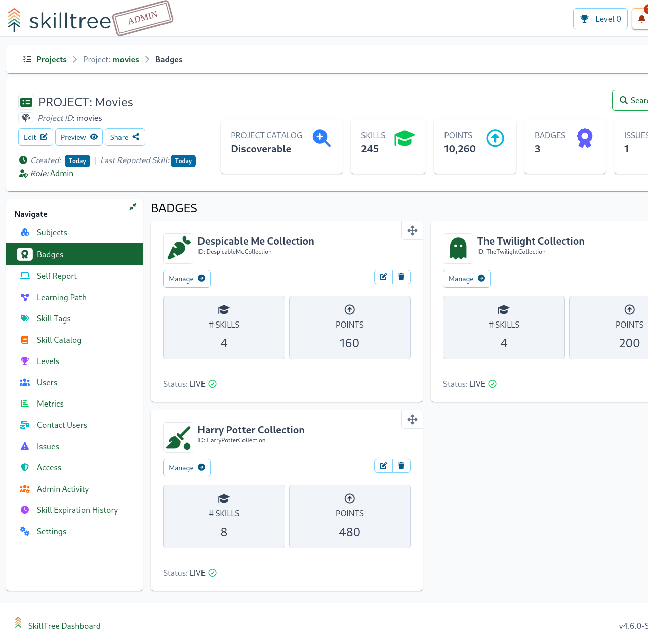Click Harry Potter Status LIVE checkmark

[x=213, y=573]
